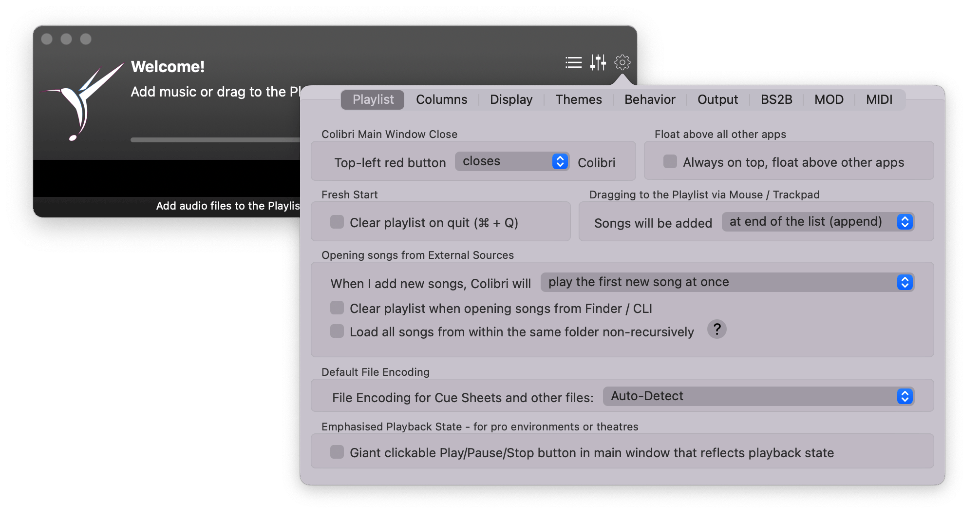Open the MOD tab
The width and height of the screenshot is (980, 524).
(x=829, y=99)
